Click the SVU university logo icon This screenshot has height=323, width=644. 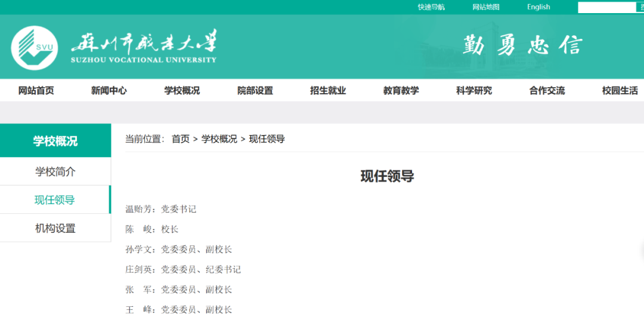point(35,48)
